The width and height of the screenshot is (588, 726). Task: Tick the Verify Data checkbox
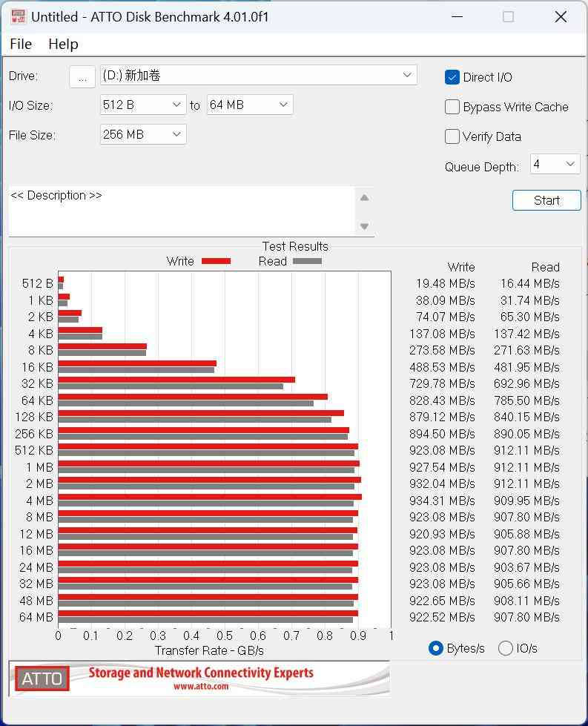tap(452, 136)
